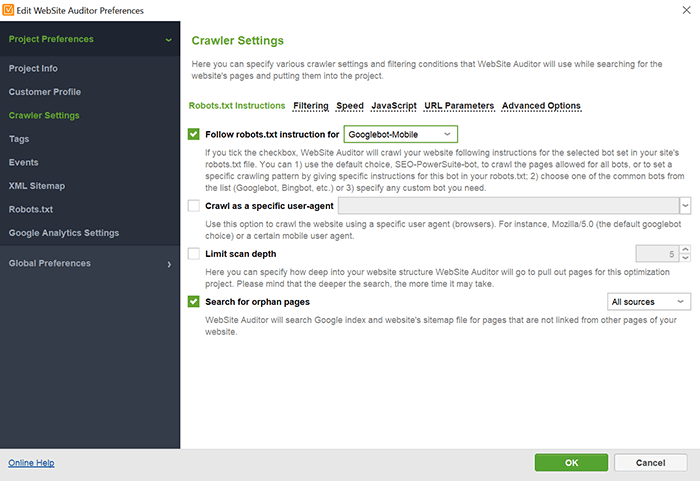Image resolution: width=700 pixels, height=481 pixels.
Task: Switch to Advanced Options tab
Action: point(541,106)
